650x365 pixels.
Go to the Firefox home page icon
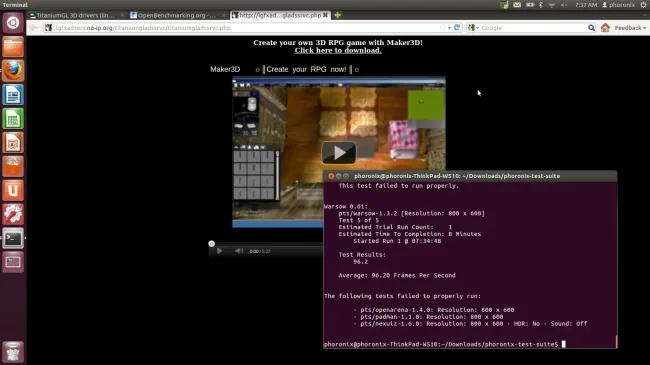click(x=605, y=28)
